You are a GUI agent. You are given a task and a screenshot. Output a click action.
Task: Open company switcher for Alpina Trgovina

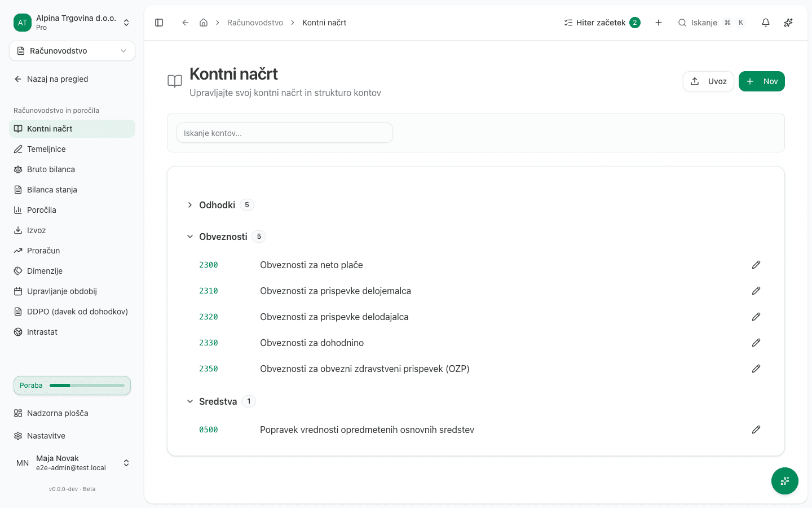click(72, 23)
